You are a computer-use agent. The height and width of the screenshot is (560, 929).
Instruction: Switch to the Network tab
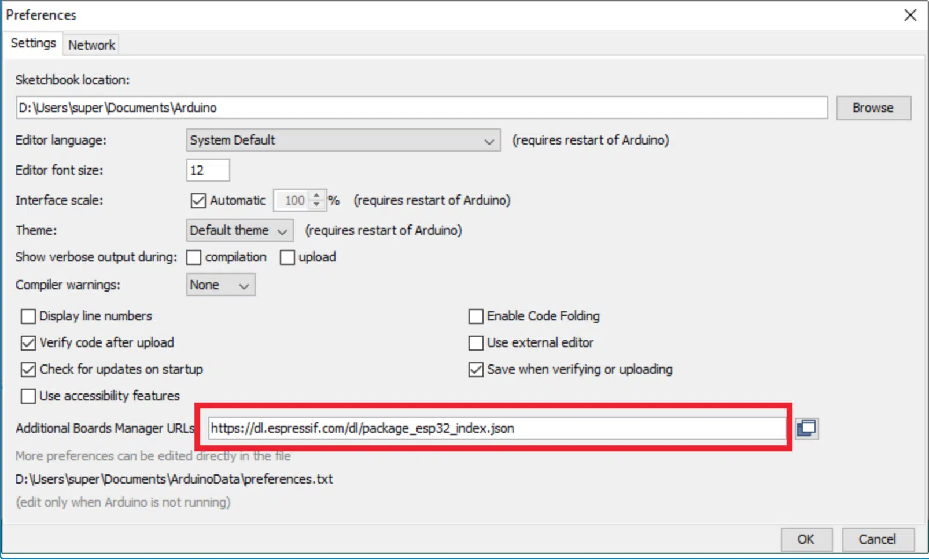pos(91,45)
